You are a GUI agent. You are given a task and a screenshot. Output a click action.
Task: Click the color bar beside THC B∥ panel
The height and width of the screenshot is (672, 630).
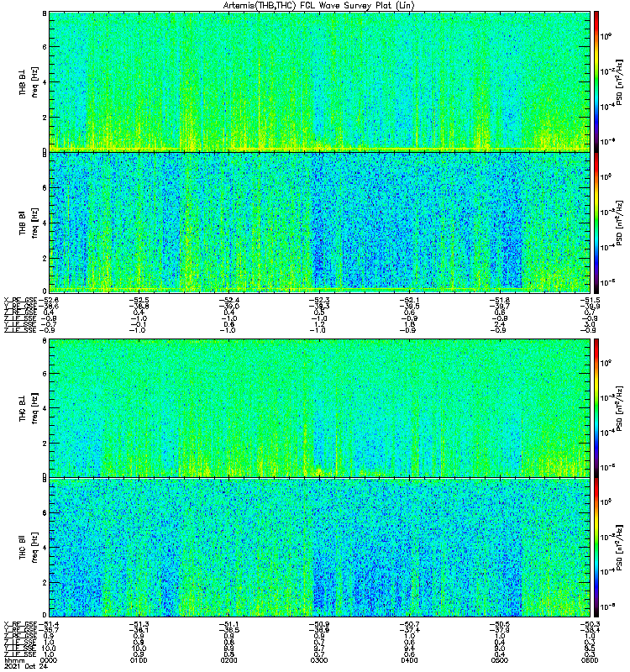596,548
